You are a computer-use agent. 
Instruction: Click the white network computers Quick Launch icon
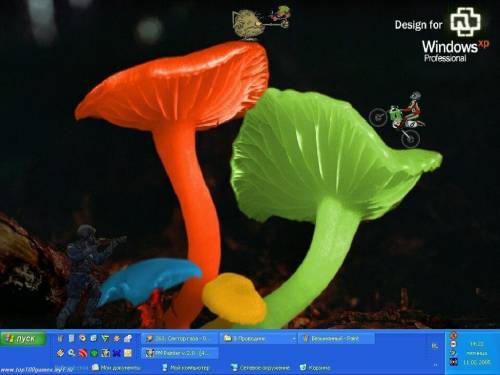[128, 338]
